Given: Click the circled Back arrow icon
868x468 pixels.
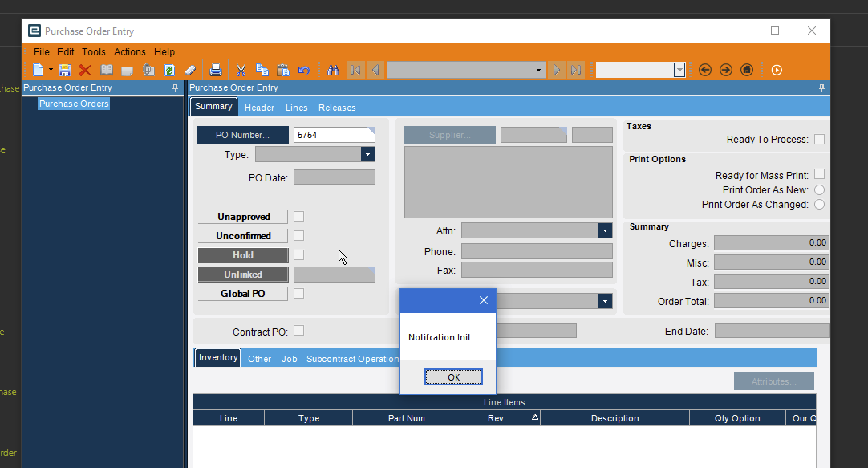Looking at the screenshot, I should (704, 70).
